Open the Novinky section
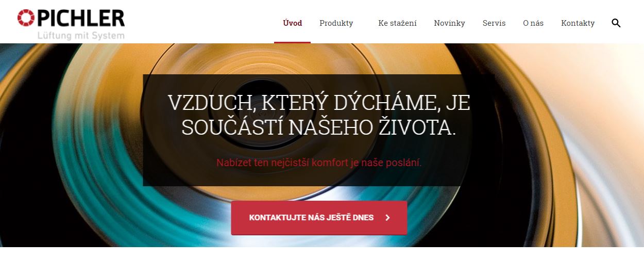The height and width of the screenshot is (275, 644). coord(449,23)
